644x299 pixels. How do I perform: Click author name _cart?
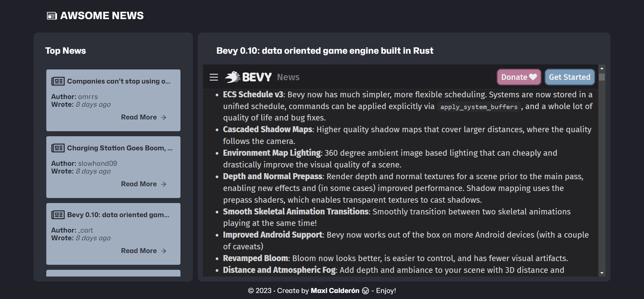pos(86,230)
